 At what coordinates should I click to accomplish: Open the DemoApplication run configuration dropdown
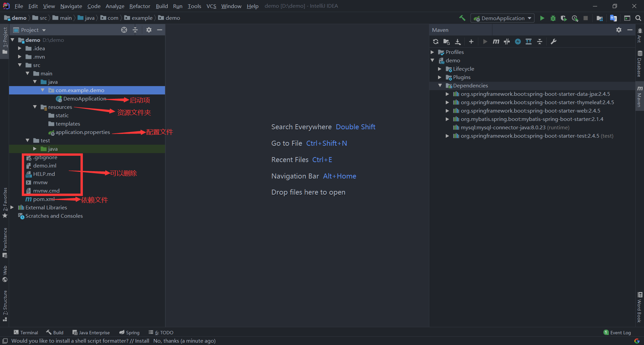[502, 18]
